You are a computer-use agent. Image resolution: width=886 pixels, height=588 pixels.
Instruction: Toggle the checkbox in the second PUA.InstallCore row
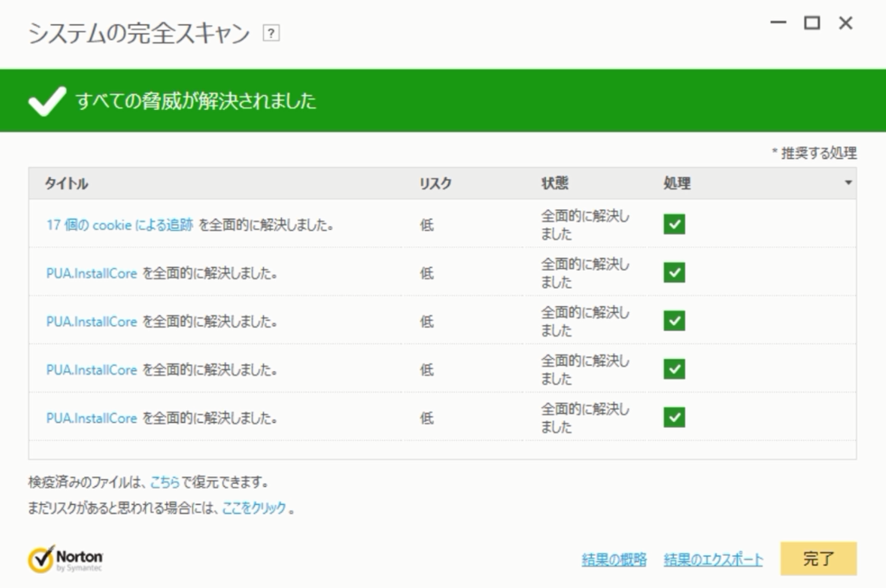click(674, 321)
